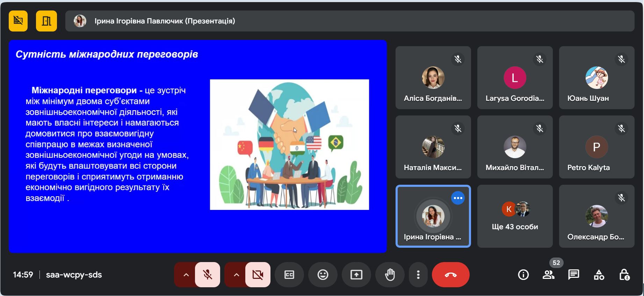Open the Activities shapes icon
Viewport: 644px width, 296px height.
[599, 275]
